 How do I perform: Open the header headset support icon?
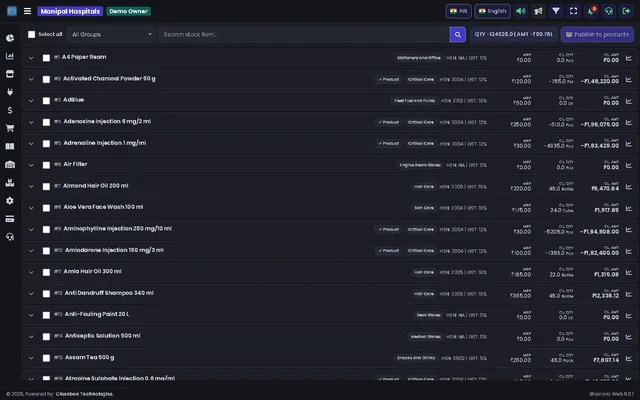pyautogui.click(x=609, y=11)
